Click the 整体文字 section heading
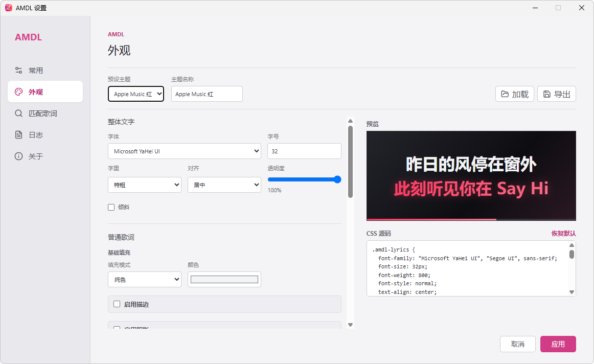 coord(121,122)
